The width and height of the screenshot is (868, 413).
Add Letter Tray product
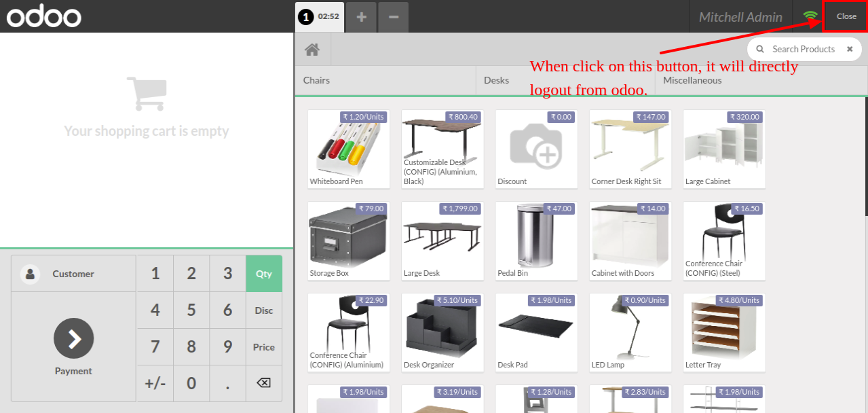click(x=724, y=332)
